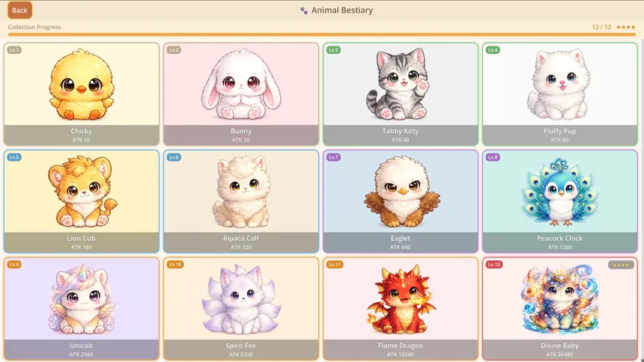This screenshot has width=644, height=362.
Task: Open the Unicolt unicorn illustration
Action: click(x=82, y=299)
